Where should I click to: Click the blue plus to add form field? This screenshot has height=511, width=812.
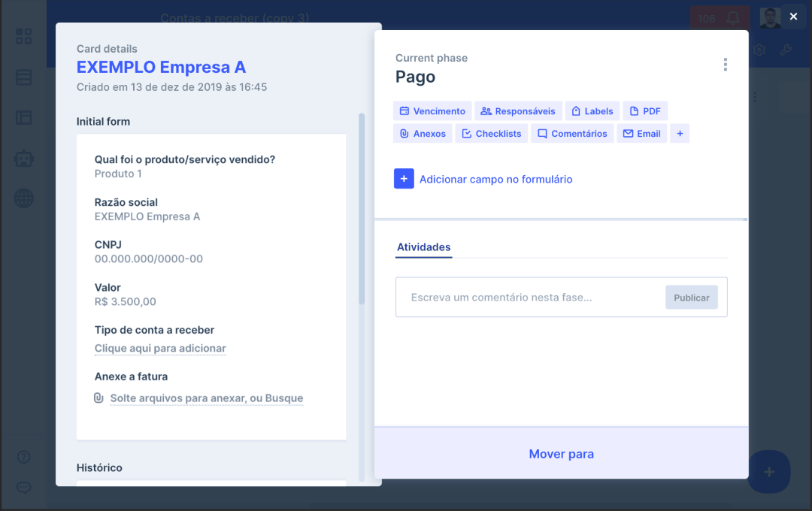coord(404,179)
